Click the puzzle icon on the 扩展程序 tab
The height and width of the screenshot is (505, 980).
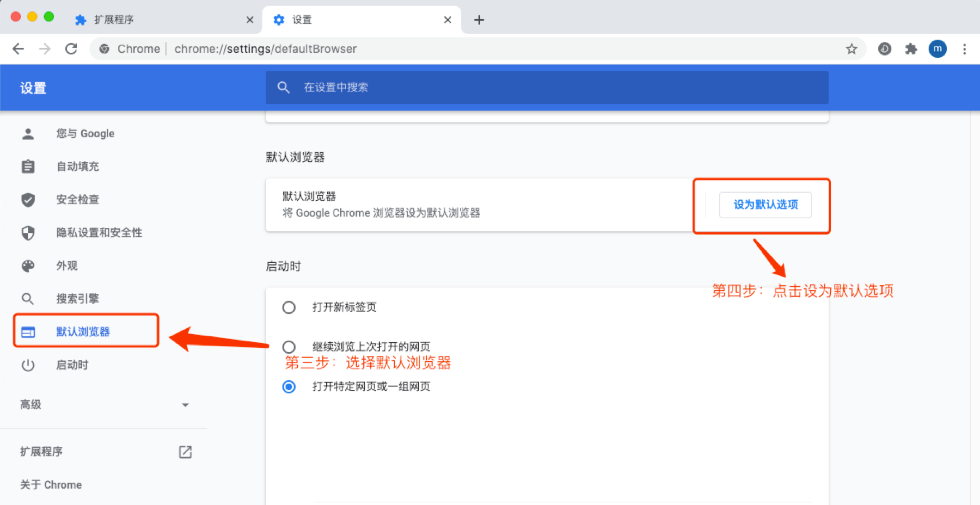pyautogui.click(x=81, y=20)
